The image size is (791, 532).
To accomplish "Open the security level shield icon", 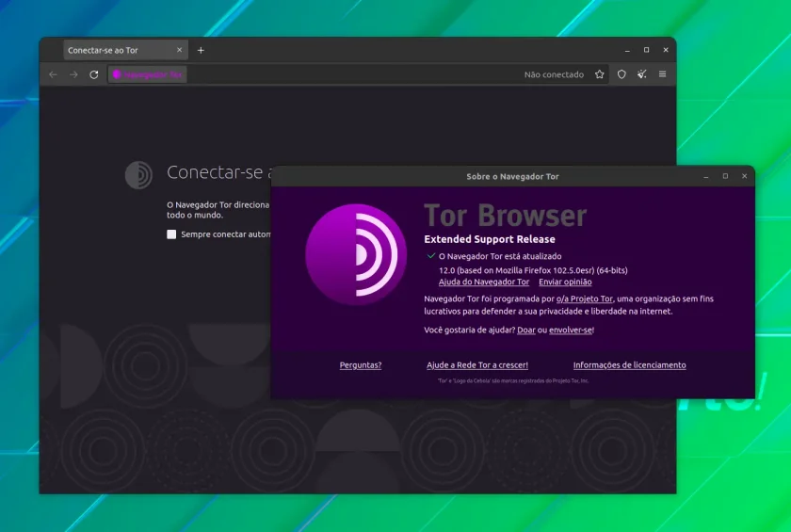I will point(621,74).
